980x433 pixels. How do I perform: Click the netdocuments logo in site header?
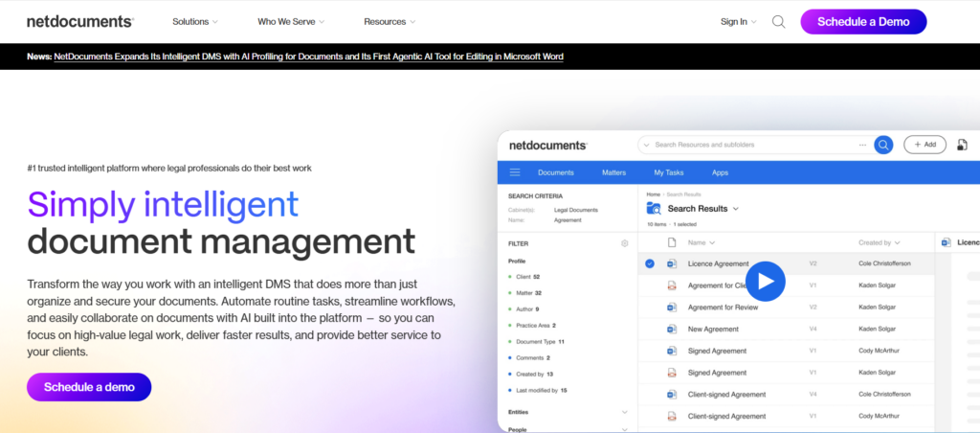coord(80,21)
